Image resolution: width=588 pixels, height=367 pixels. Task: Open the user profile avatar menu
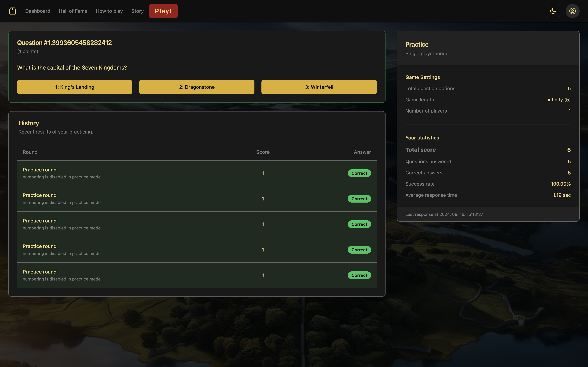point(572,11)
